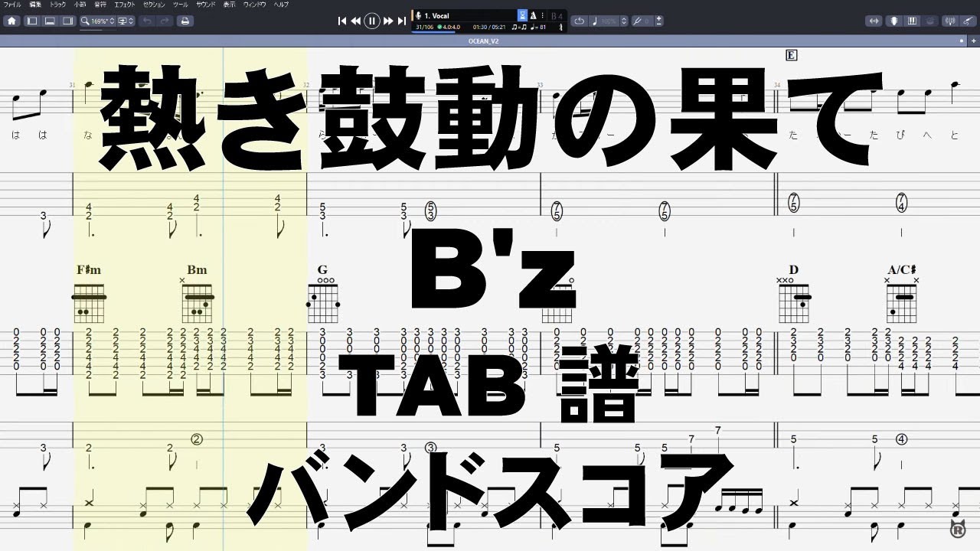The width and height of the screenshot is (980, 551).
Task: Go to the home screen icon
Action: point(12,21)
